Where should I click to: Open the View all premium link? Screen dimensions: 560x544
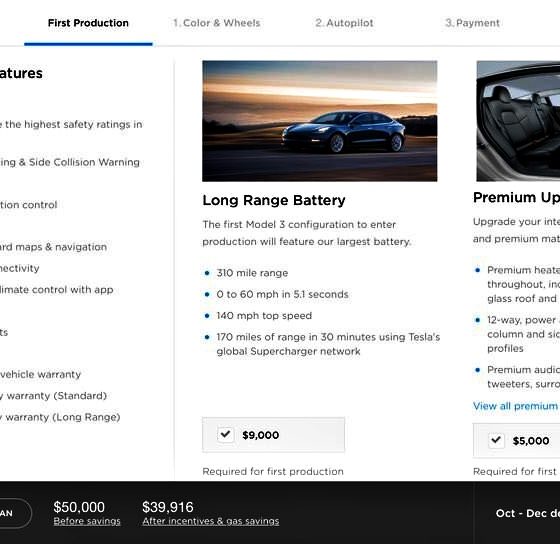click(x=516, y=406)
